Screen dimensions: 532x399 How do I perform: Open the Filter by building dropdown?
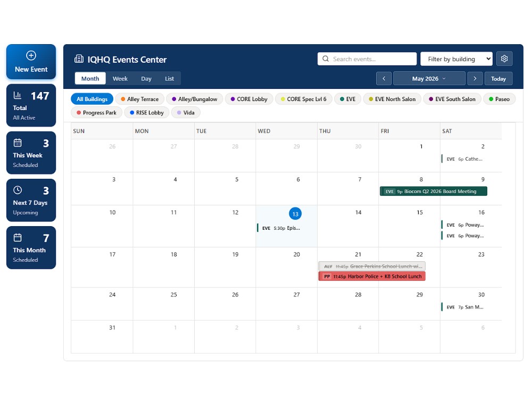point(456,59)
